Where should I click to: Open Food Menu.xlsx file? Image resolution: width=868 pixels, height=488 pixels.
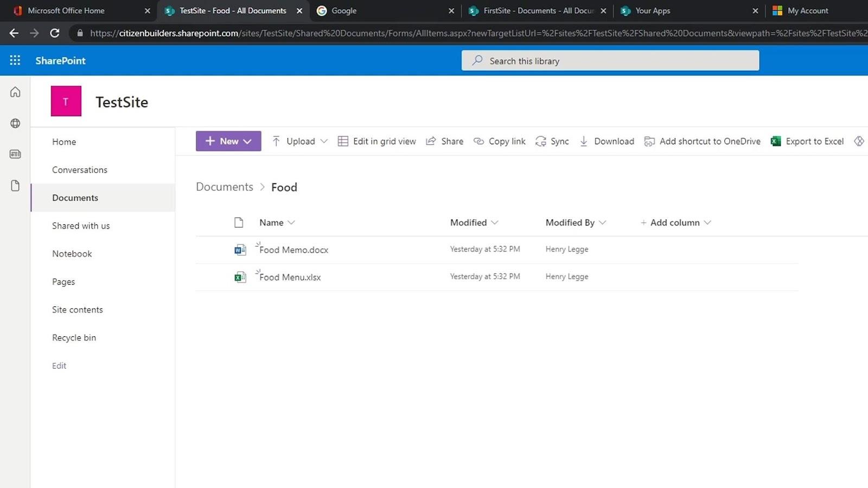pyautogui.click(x=290, y=277)
